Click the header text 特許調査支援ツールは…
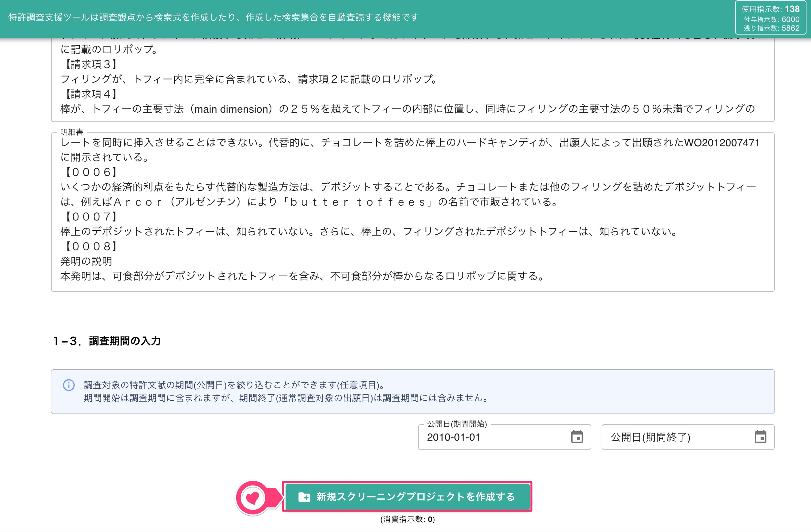811x532 pixels. 213,17
